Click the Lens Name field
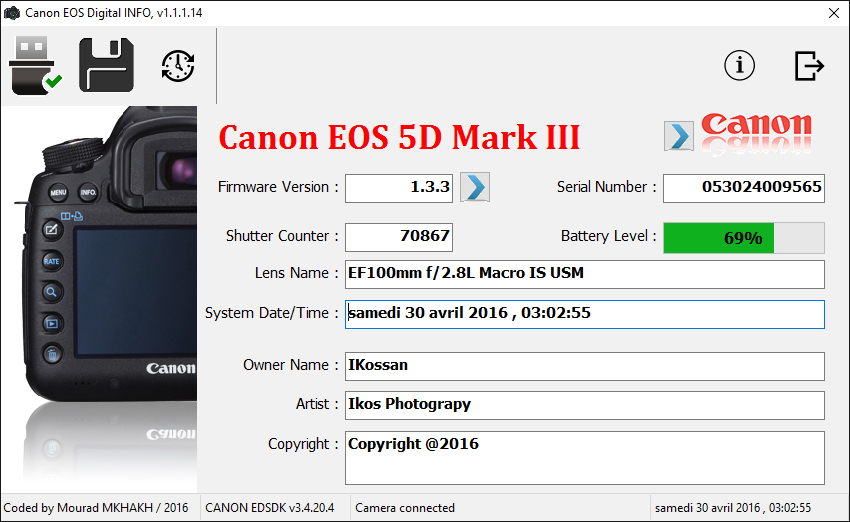This screenshot has width=850, height=522. click(585, 274)
